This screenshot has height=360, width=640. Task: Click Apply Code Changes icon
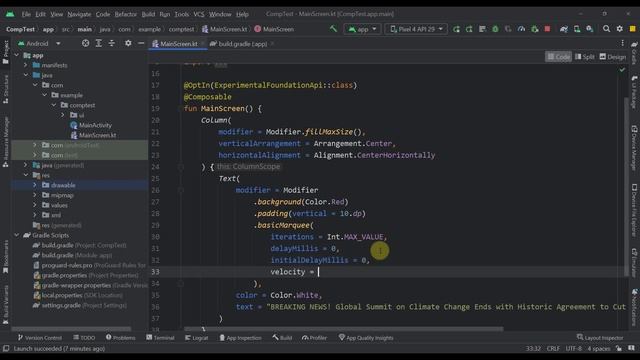point(482,29)
